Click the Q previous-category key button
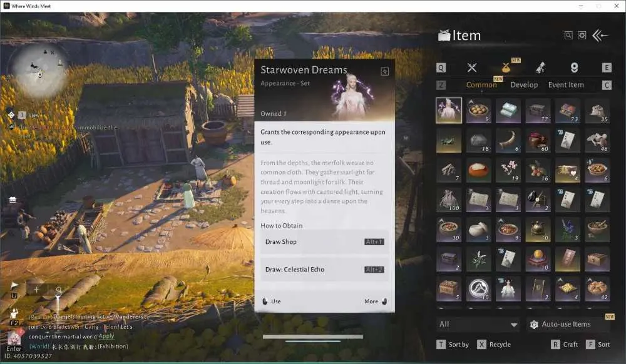 pos(441,68)
